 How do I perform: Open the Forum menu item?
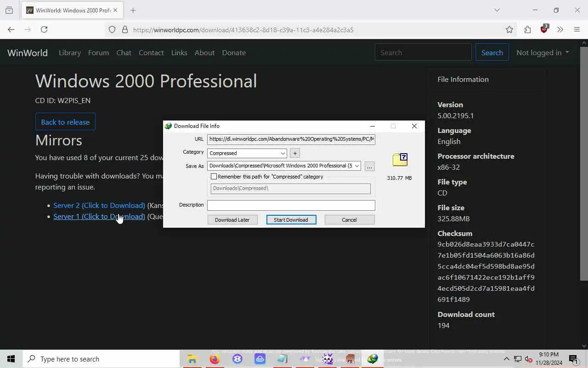pos(98,52)
